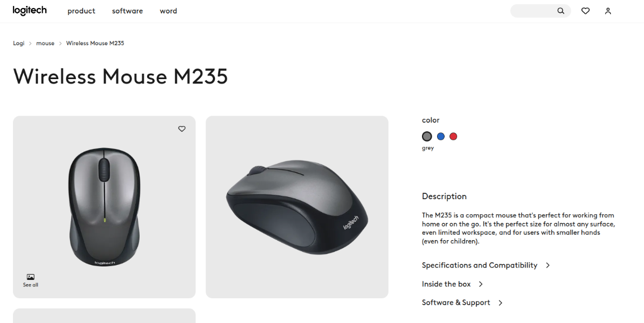This screenshot has height=323, width=644.
Task: Expand Software & Support section
Action: click(462, 303)
